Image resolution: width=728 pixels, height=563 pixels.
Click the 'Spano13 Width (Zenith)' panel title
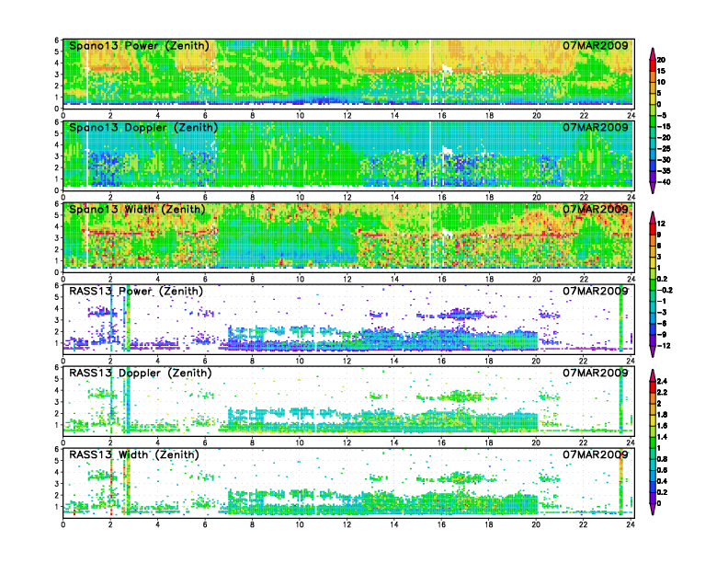click(137, 210)
